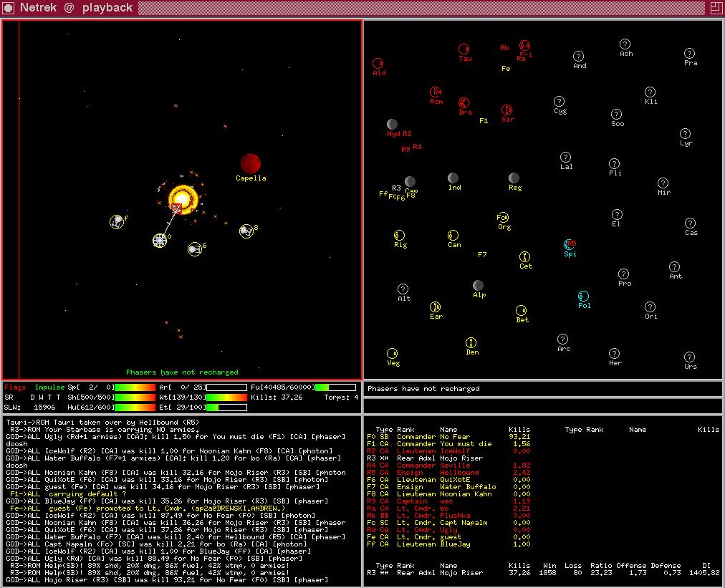
Task: Click the Kills column header in player list
Action: 519,430
